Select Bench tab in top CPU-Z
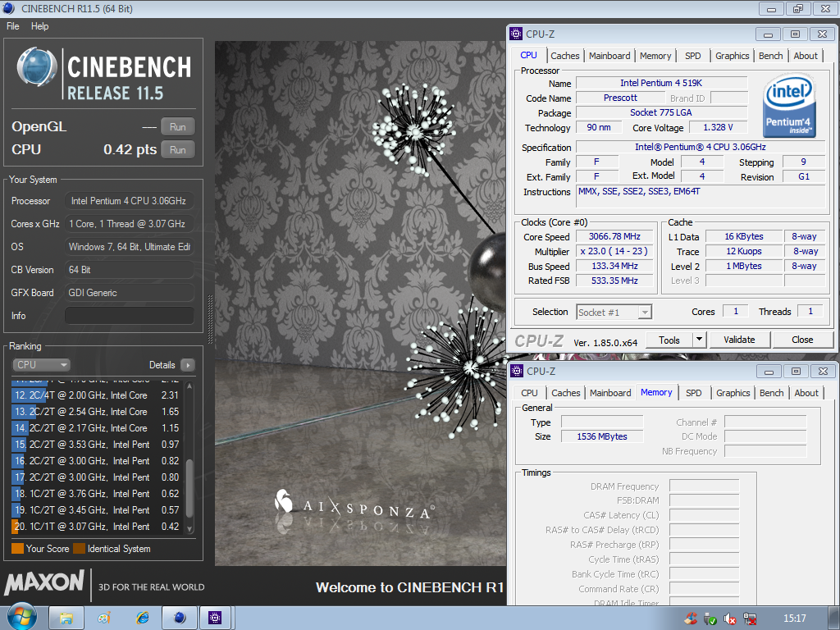 tap(770, 56)
